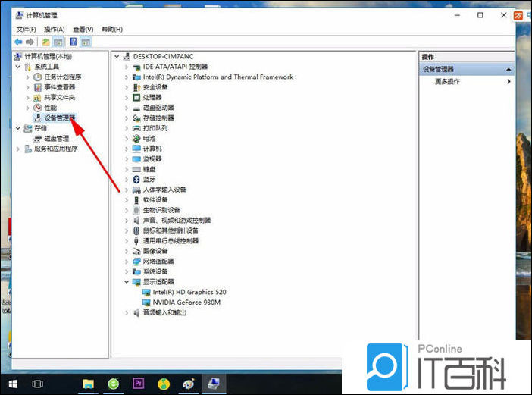
Task: Collapse the 存储 tree node
Action: pos(18,128)
